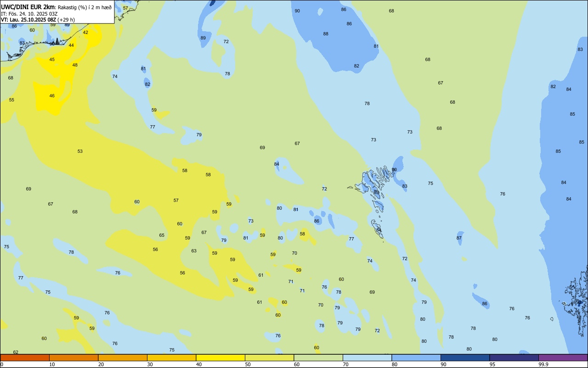Click the legend tick label 95
Screen dimensions: 588x368
click(x=492, y=364)
